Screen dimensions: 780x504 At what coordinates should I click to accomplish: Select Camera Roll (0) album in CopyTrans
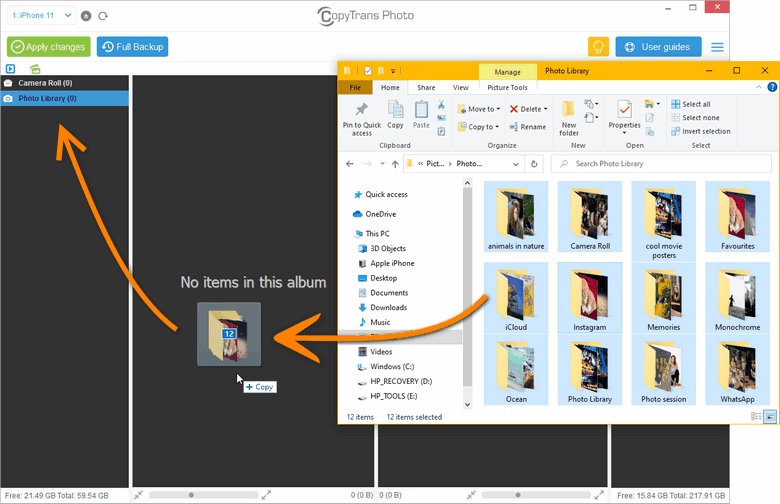(x=65, y=83)
